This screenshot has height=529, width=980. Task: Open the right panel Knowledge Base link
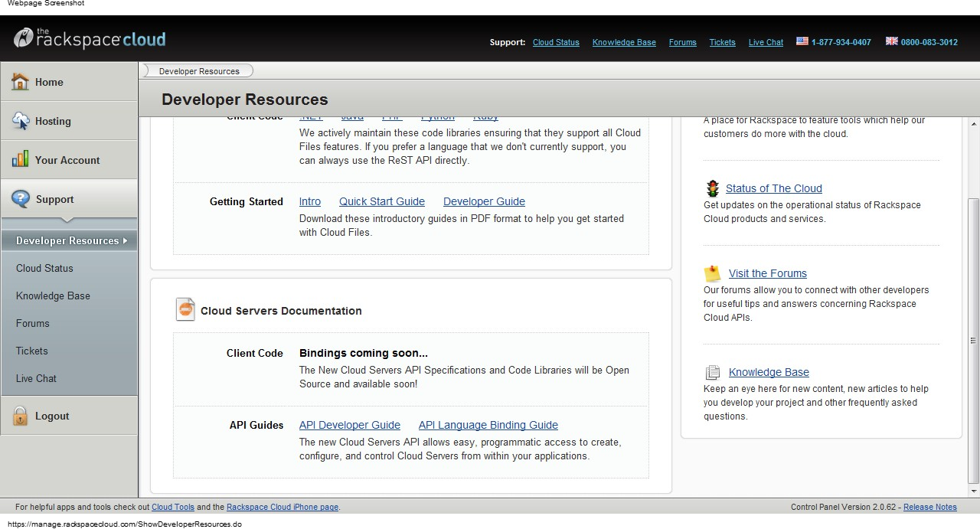[x=769, y=372]
